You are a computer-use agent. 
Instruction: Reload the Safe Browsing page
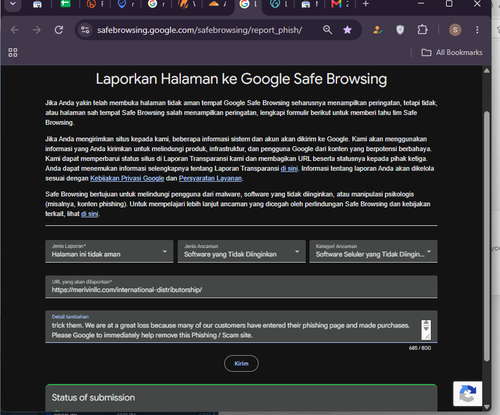[x=59, y=30]
